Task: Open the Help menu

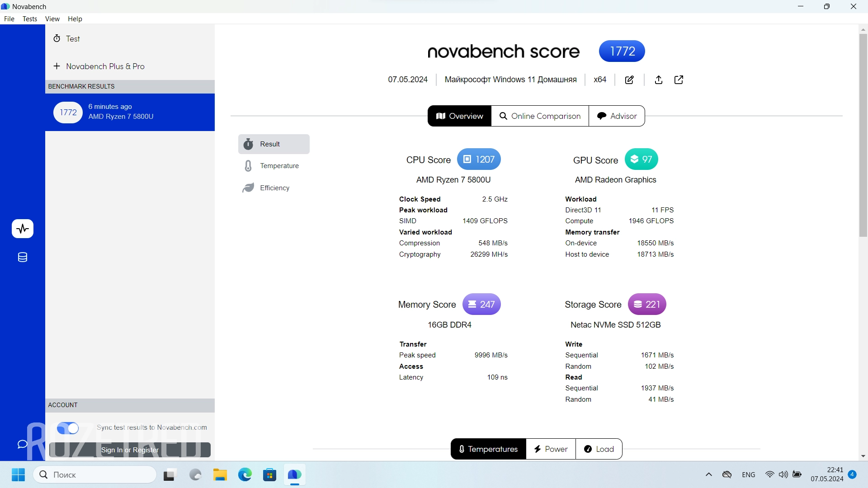Action: pyautogui.click(x=75, y=19)
